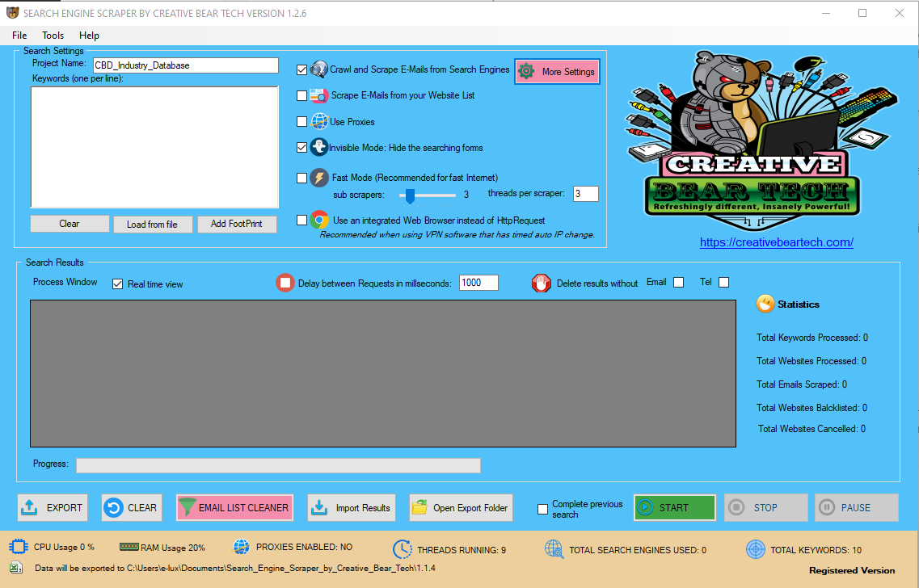Open the File menu
The width and height of the screenshot is (919, 588).
coord(19,36)
